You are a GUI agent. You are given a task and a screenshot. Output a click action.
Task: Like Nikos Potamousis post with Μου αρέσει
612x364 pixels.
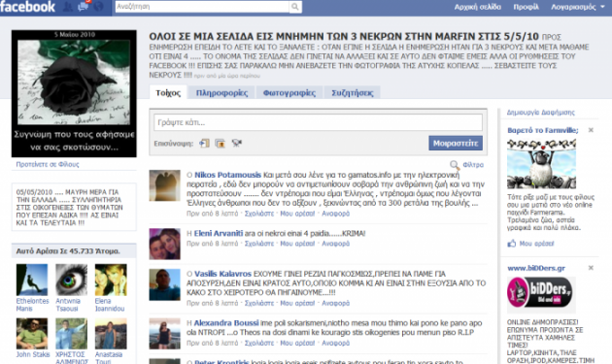click(297, 214)
